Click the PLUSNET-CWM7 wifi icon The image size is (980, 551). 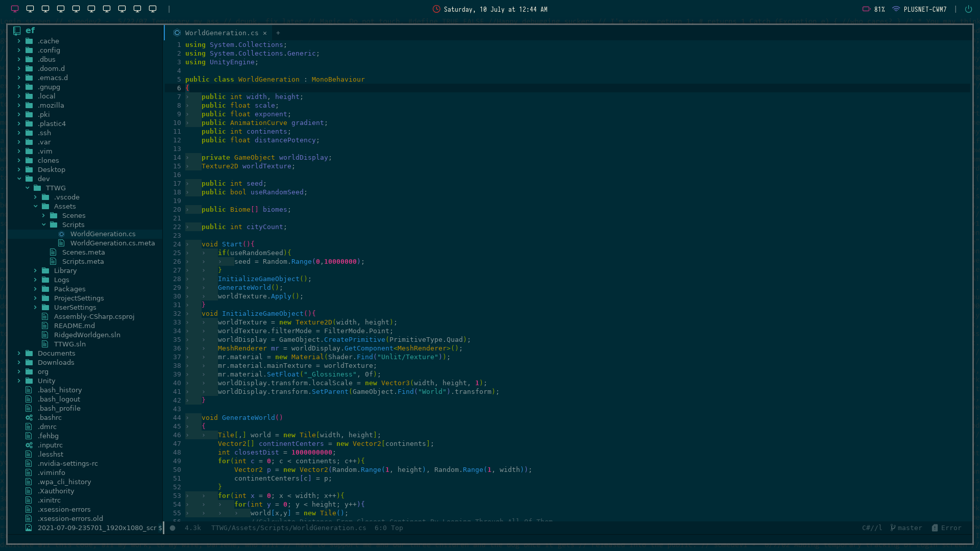(896, 9)
